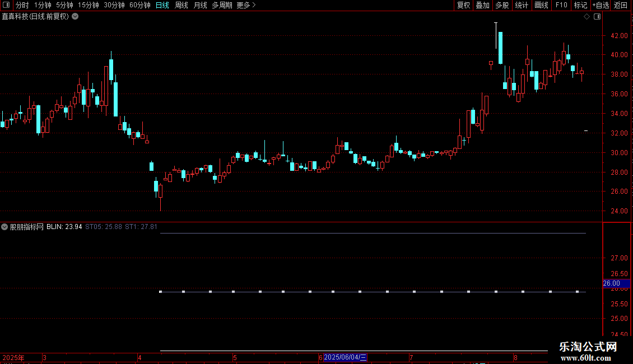Click month 5 on the time axis

pyautogui.click(x=235, y=357)
